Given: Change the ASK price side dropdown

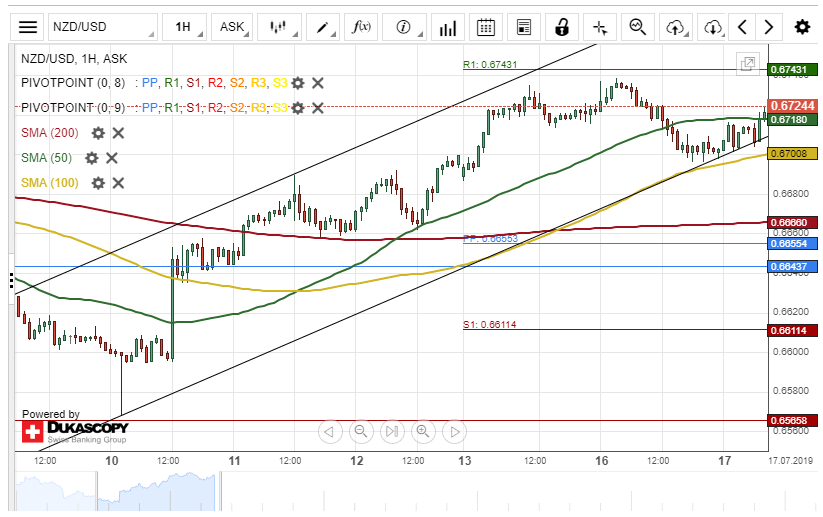Looking at the screenshot, I should [236, 27].
